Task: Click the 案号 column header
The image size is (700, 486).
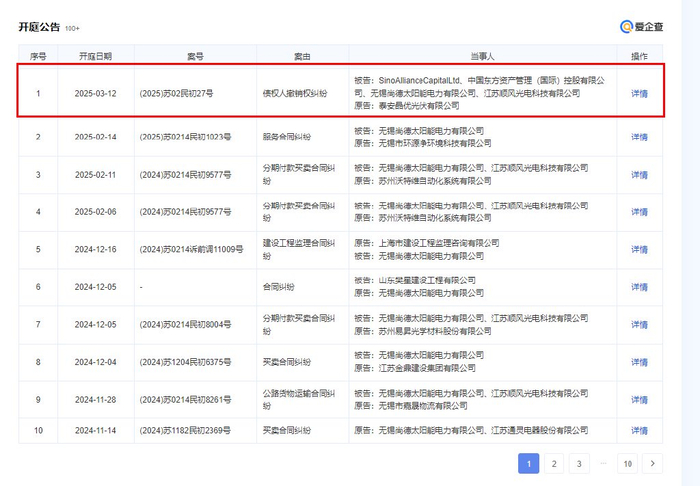Action: tap(195, 56)
